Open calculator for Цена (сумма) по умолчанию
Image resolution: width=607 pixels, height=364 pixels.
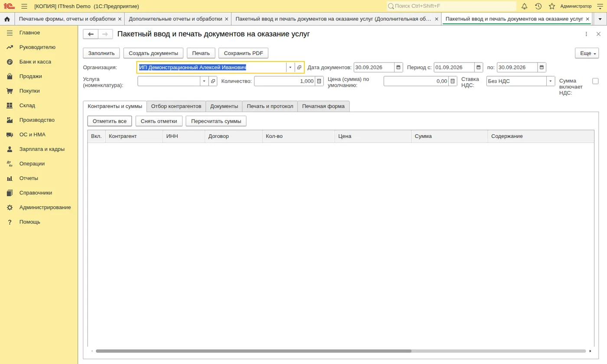(x=453, y=81)
